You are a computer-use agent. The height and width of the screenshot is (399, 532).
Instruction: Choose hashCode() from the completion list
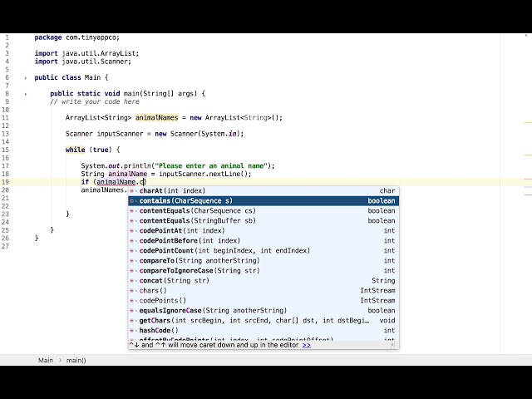click(x=264, y=331)
